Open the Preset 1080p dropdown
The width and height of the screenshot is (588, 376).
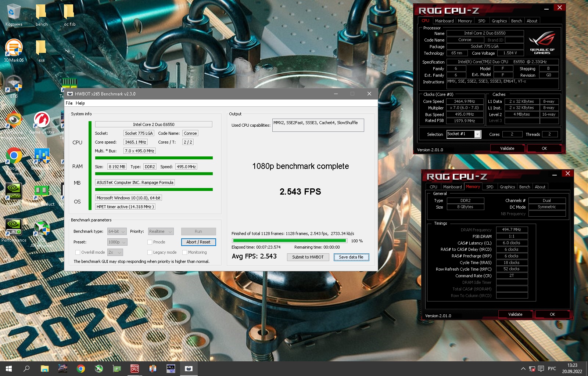[x=117, y=242]
